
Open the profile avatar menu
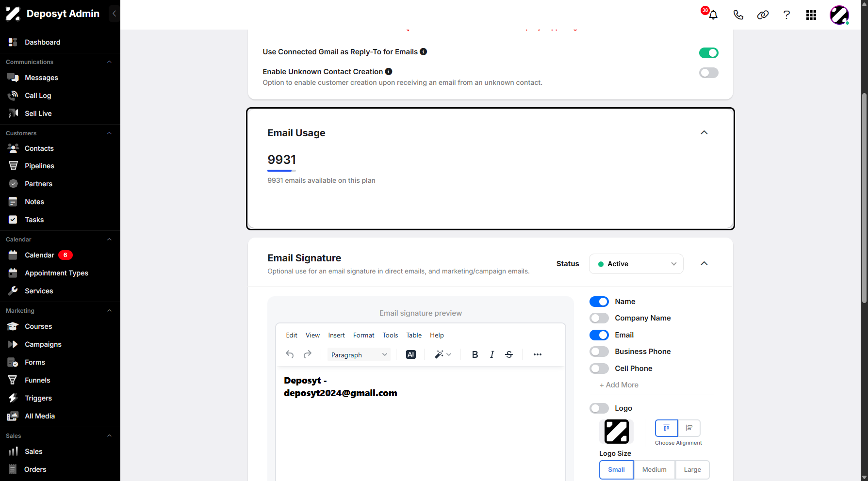[x=839, y=15]
